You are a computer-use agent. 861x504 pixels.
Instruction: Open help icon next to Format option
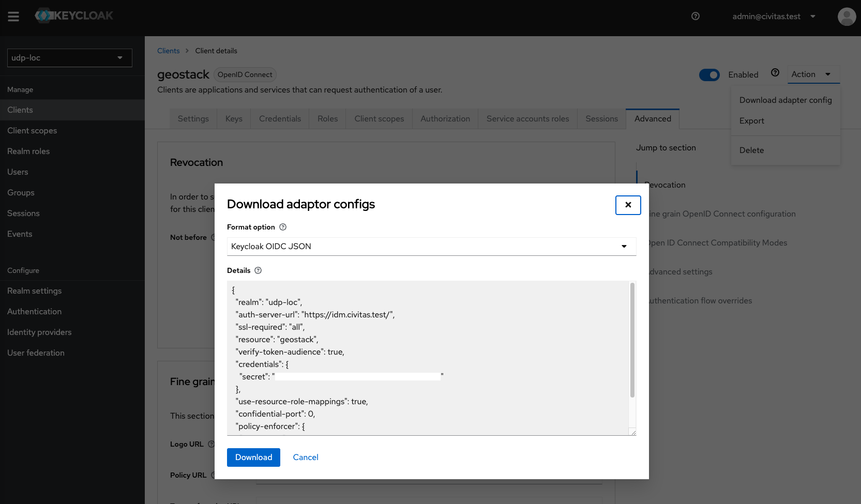coord(283,227)
